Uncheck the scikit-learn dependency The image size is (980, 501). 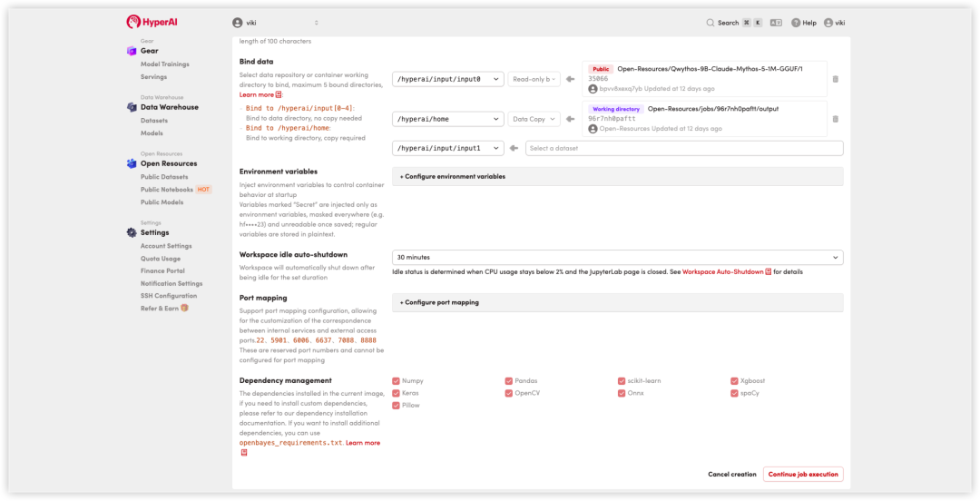click(622, 381)
